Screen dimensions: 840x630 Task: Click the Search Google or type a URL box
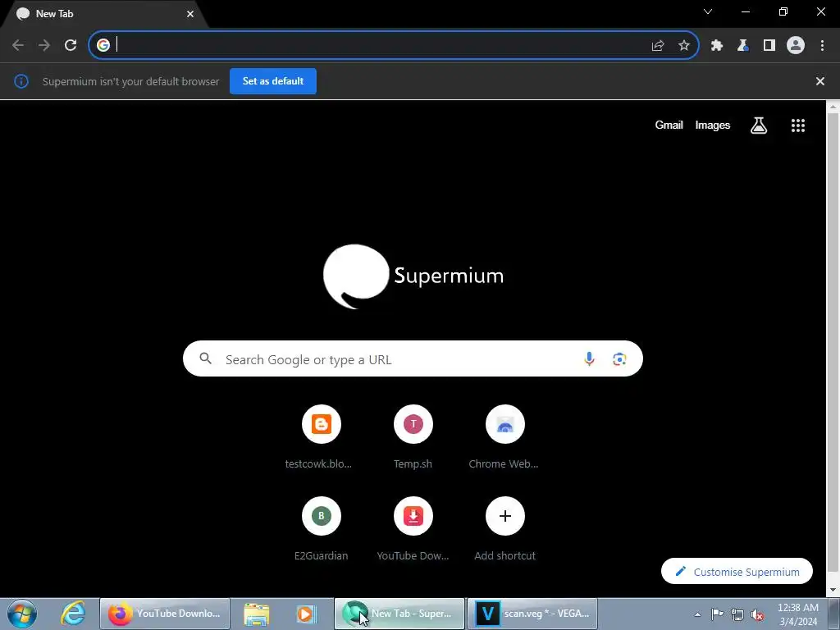click(x=413, y=359)
